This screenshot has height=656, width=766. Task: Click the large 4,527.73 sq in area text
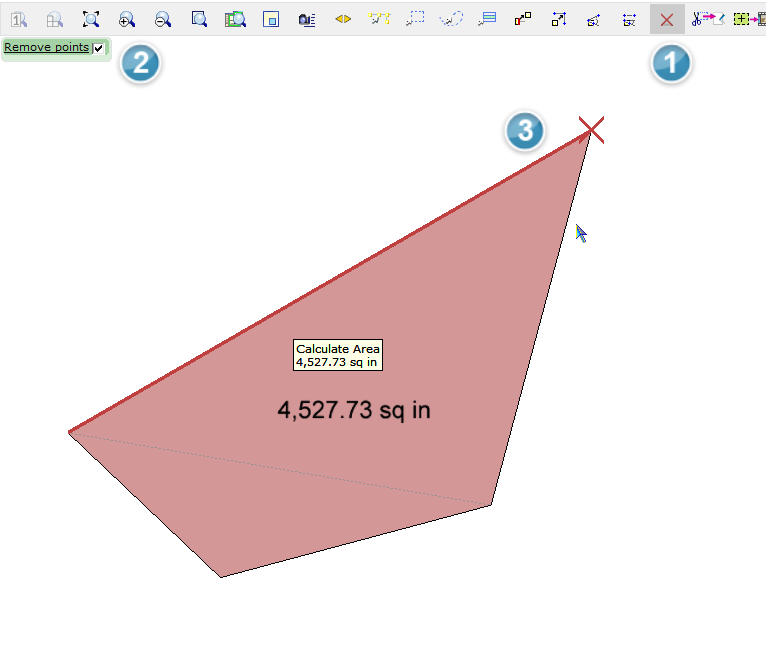354,410
